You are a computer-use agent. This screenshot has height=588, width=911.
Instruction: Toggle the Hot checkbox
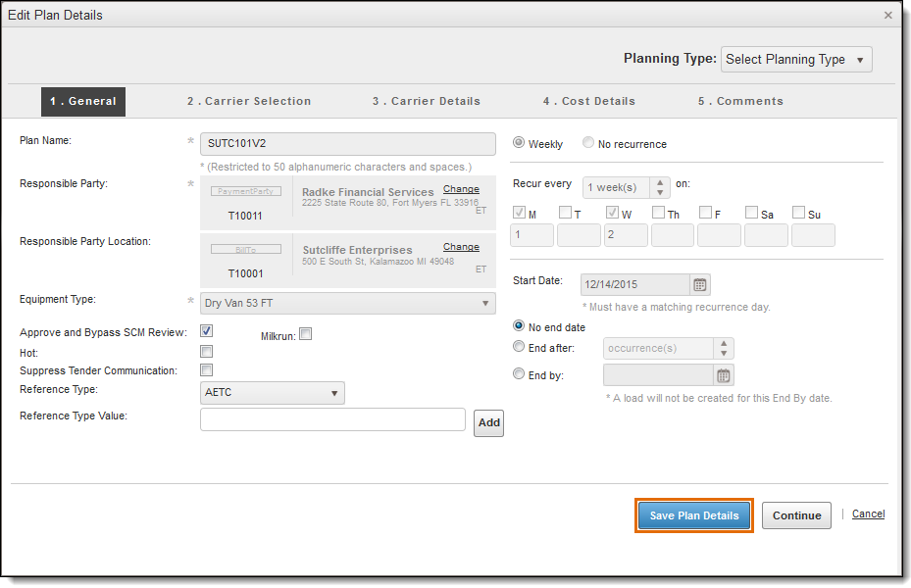tap(207, 351)
